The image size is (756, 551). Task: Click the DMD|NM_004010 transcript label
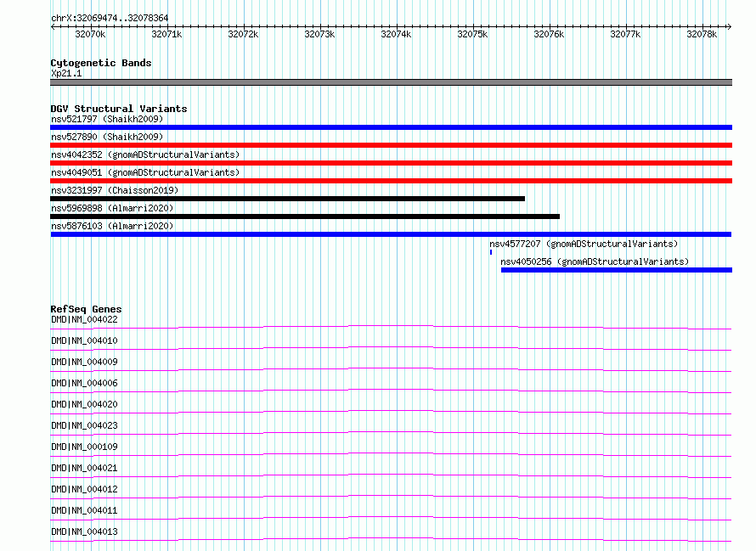84,340
